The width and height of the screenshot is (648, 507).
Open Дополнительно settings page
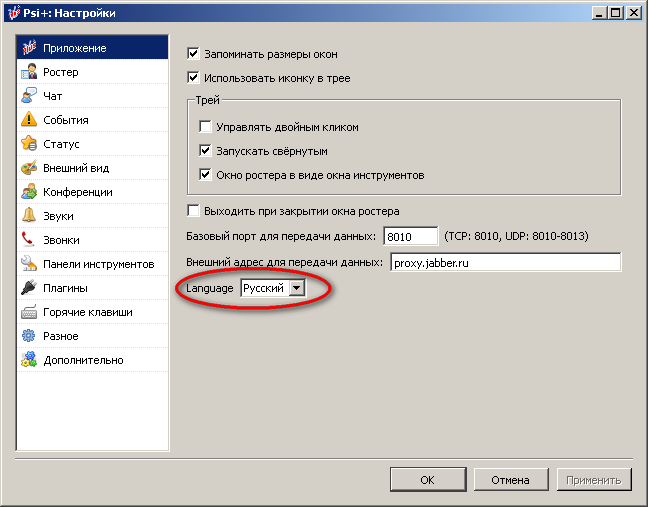click(x=83, y=360)
